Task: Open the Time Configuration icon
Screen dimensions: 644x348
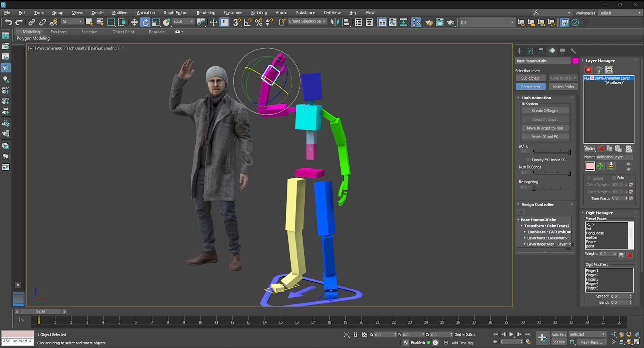Action: click(528, 342)
